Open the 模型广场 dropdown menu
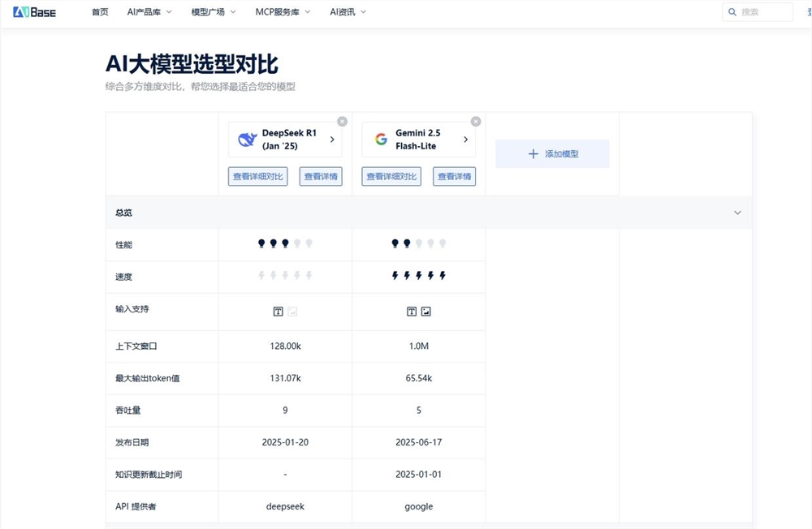 click(x=214, y=12)
